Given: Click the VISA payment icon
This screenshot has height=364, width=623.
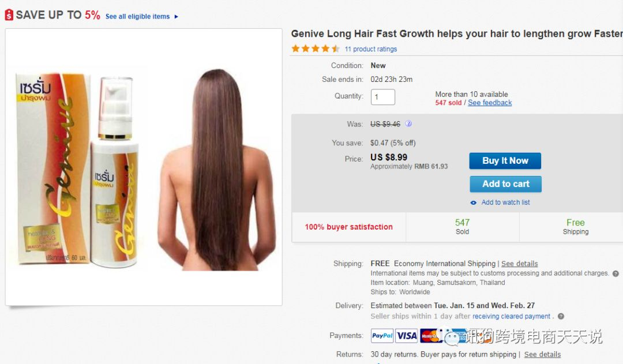Looking at the screenshot, I should [x=407, y=336].
